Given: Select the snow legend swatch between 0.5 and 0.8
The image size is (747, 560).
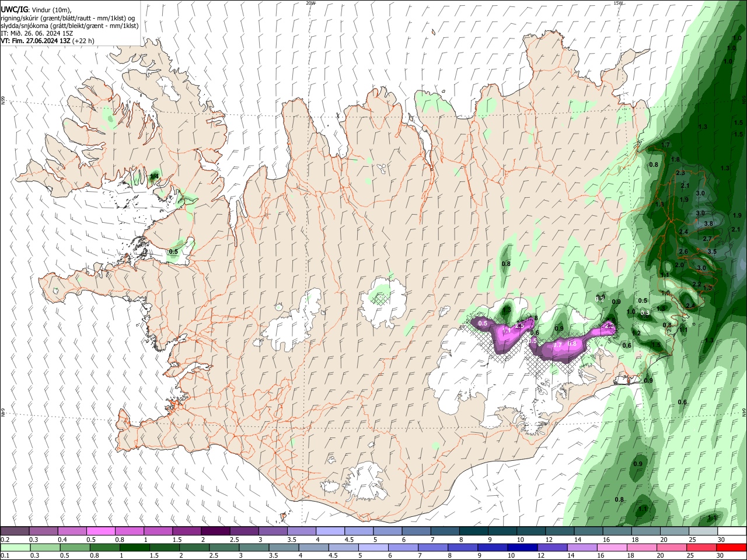Looking at the screenshot, I should [x=101, y=531].
